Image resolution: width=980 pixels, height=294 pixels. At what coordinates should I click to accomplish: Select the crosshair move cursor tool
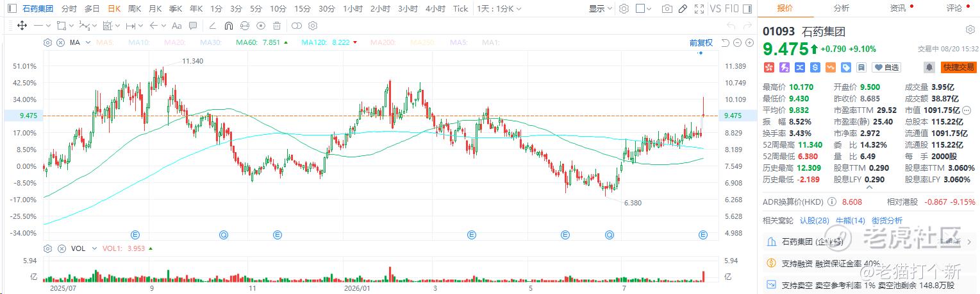point(22,26)
